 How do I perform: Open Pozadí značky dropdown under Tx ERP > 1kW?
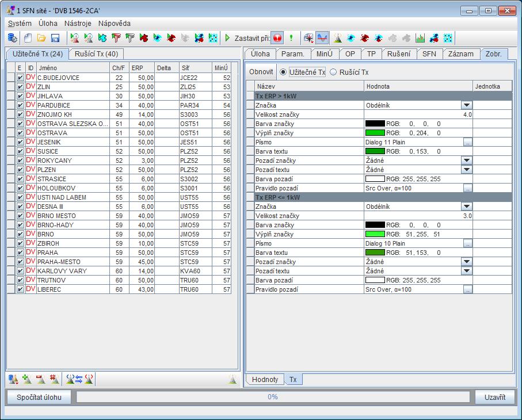tap(467, 161)
